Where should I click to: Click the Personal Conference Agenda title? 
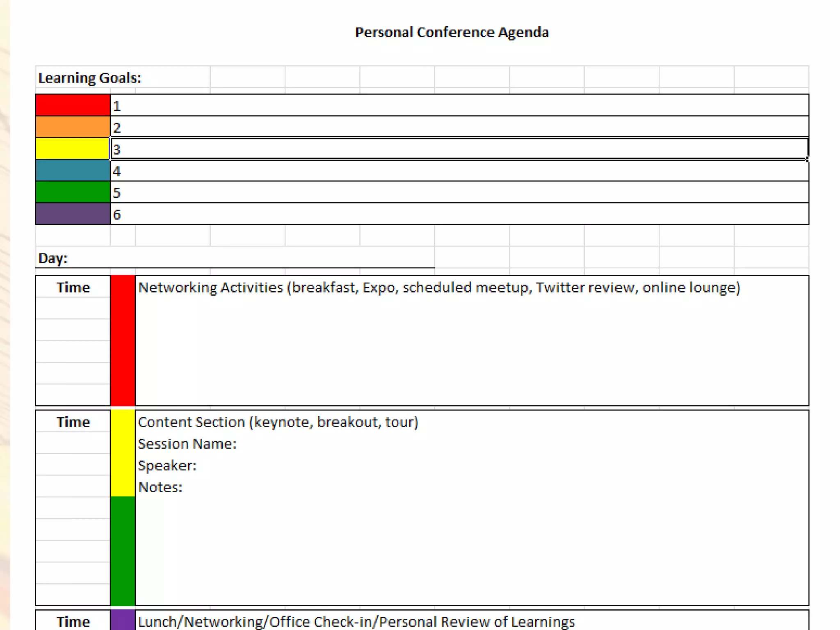click(452, 32)
